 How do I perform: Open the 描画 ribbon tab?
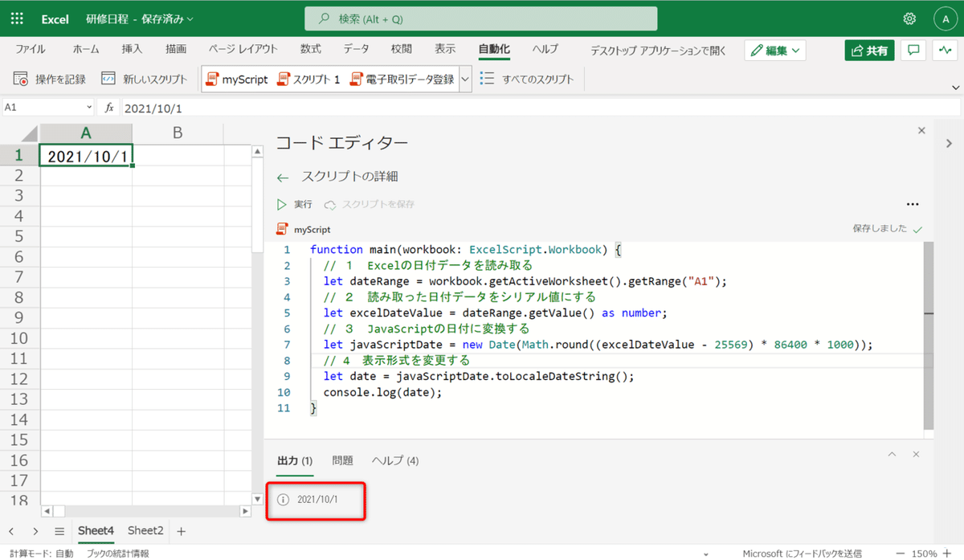click(x=176, y=49)
